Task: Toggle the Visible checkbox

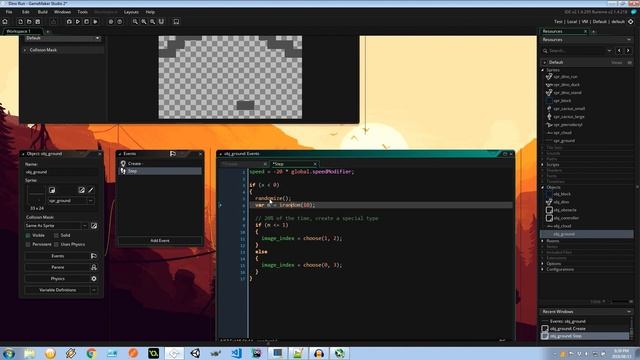Action: click(x=28, y=236)
